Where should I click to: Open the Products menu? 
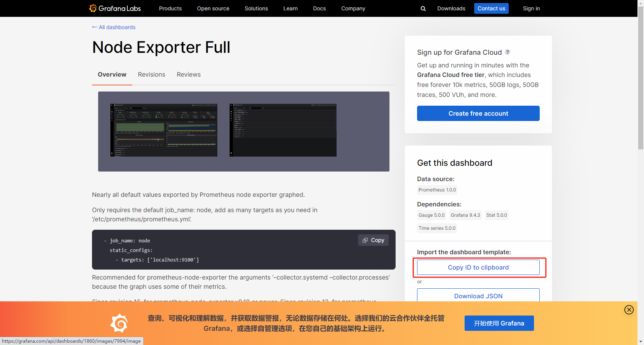pyautogui.click(x=170, y=8)
